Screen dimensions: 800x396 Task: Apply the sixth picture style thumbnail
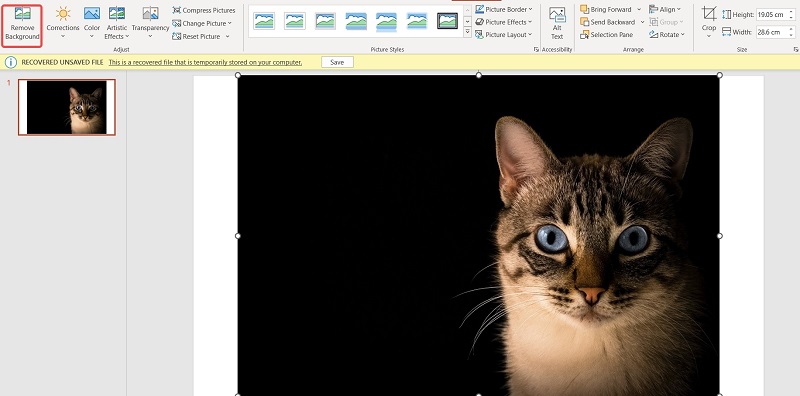point(417,21)
